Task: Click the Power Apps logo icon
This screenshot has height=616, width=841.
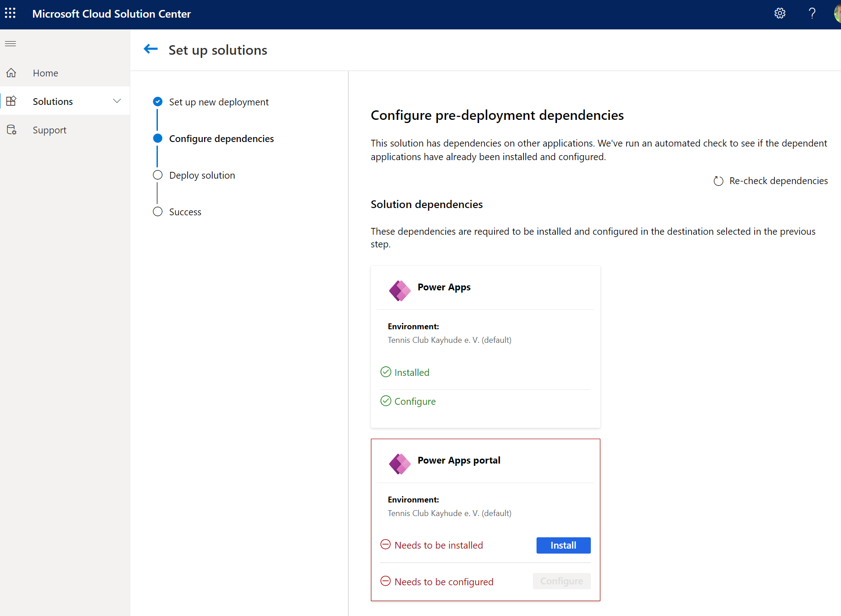Action: [x=399, y=290]
